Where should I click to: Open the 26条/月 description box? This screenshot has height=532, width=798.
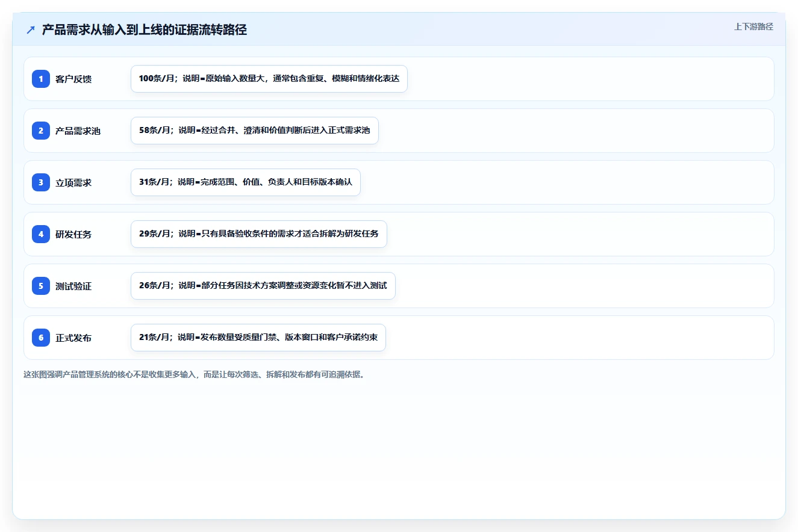263,286
